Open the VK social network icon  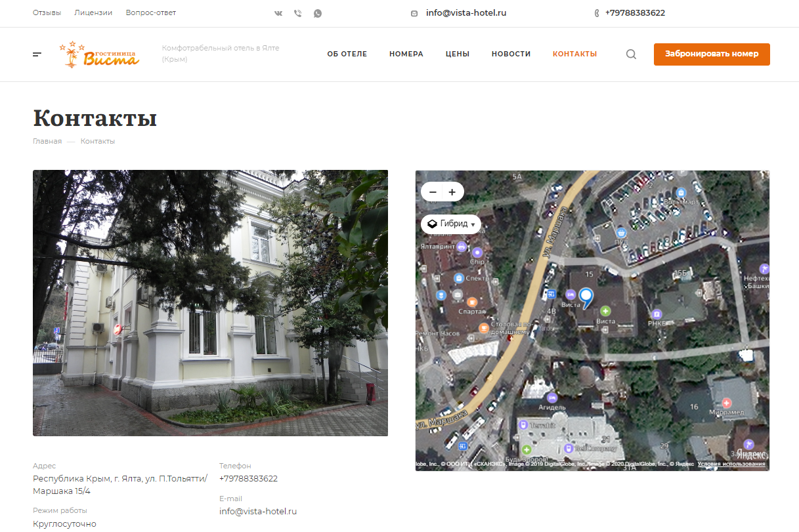[278, 13]
